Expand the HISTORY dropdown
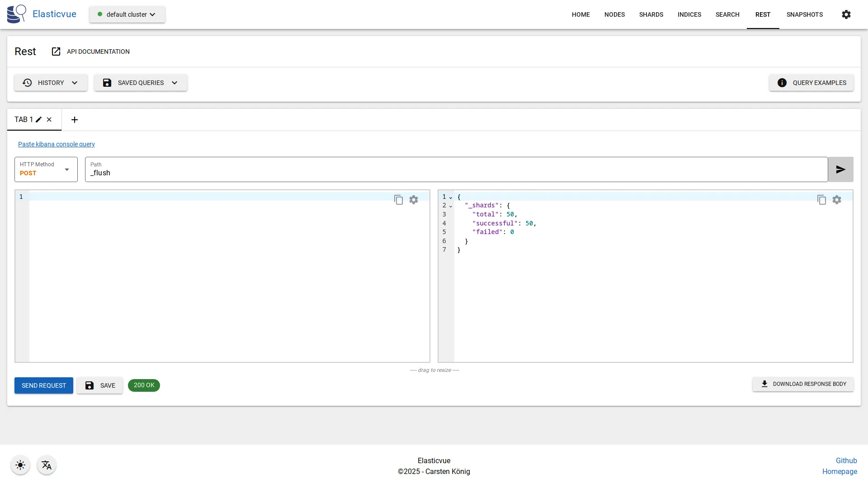 (x=51, y=83)
